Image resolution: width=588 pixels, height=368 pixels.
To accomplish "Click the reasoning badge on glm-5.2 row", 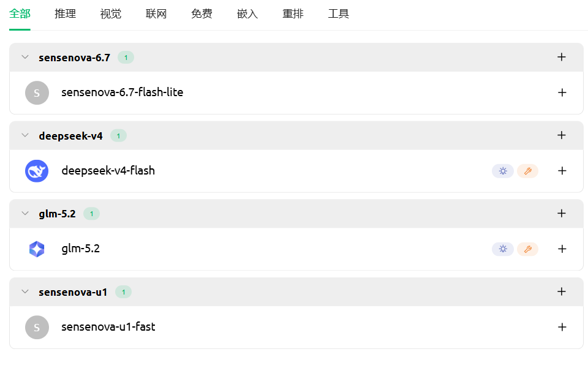I will pyautogui.click(x=503, y=249).
